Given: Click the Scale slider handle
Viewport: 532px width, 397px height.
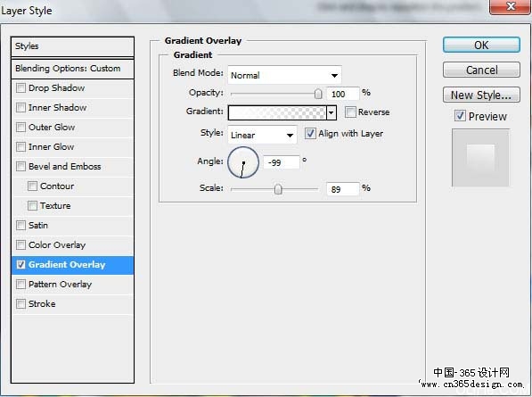Looking at the screenshot, I should pos(278,189).
